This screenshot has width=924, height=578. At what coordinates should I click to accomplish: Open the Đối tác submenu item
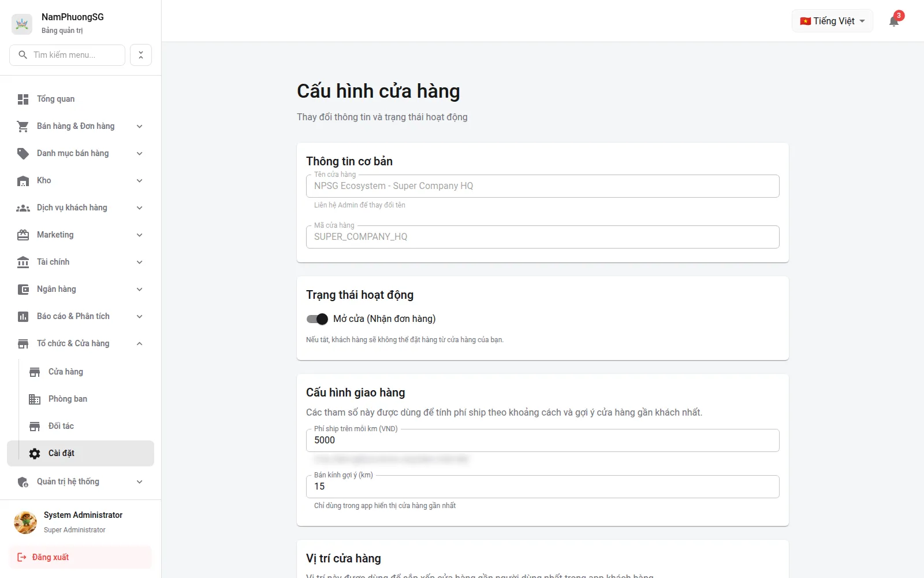coord(80,426)
